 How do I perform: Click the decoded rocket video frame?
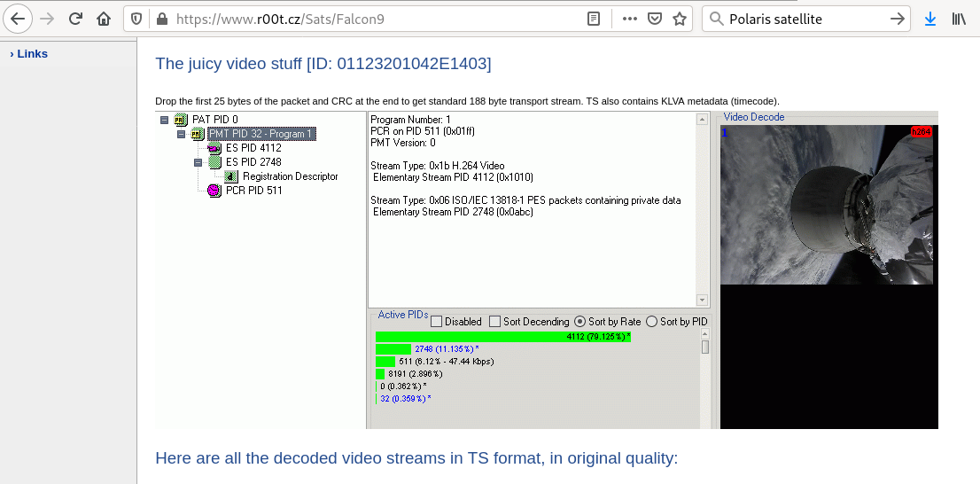click(x=828, y=205)
